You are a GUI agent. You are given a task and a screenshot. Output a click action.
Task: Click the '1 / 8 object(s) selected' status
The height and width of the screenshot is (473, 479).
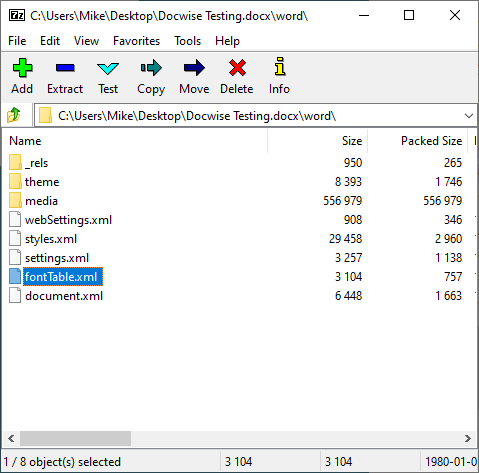[x=62, y=462]
